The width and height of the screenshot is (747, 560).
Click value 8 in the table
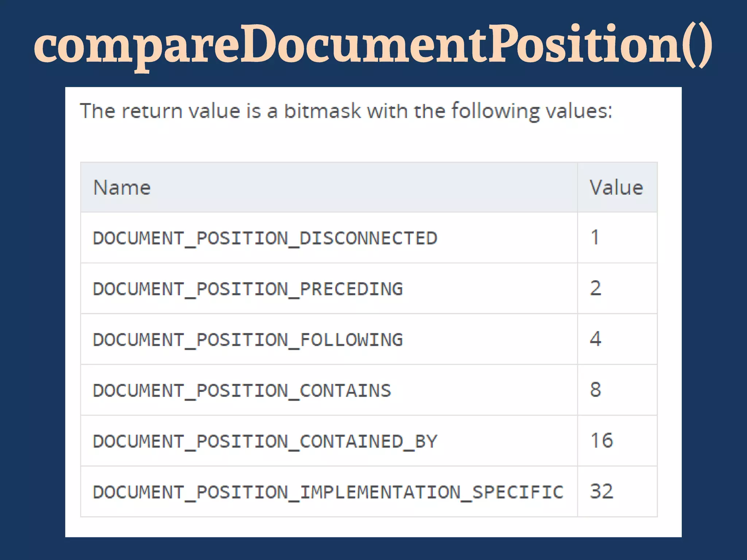[x=596, y=389]
